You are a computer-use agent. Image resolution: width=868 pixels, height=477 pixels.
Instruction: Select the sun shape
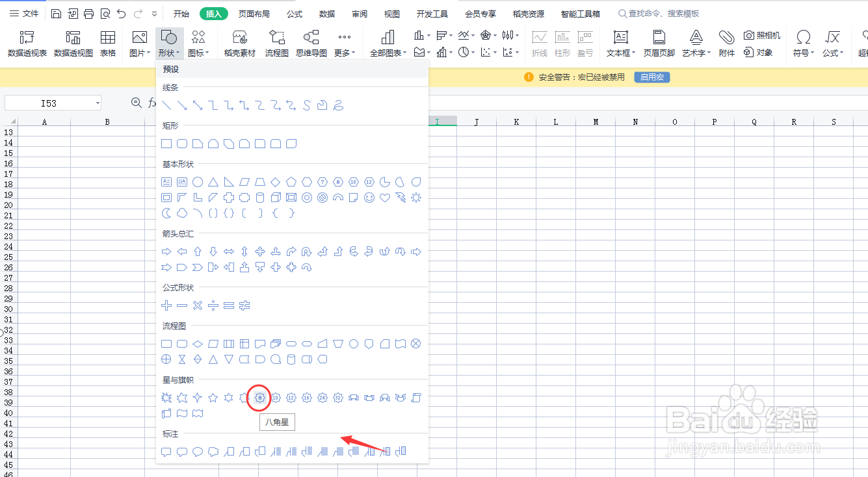pos(416,198)
